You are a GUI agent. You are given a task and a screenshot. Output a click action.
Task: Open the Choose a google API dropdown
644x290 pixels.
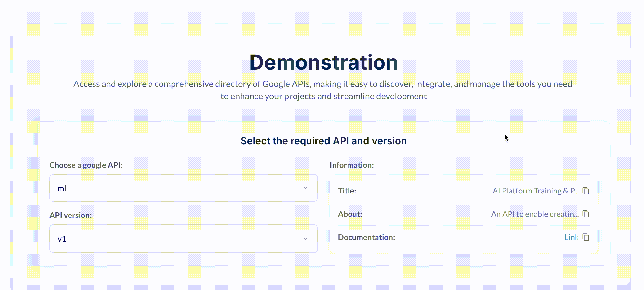183,188
